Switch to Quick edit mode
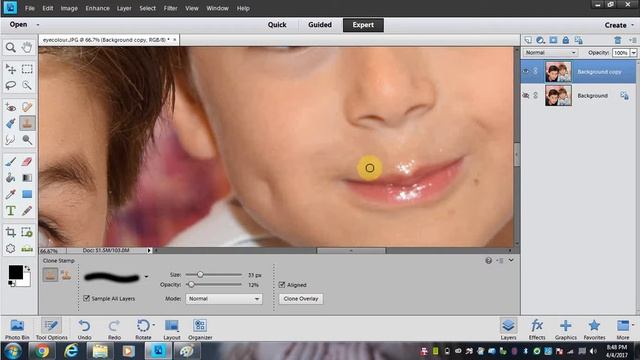The height and width of the screenshot is (360, 640). (x=277, y=25)
